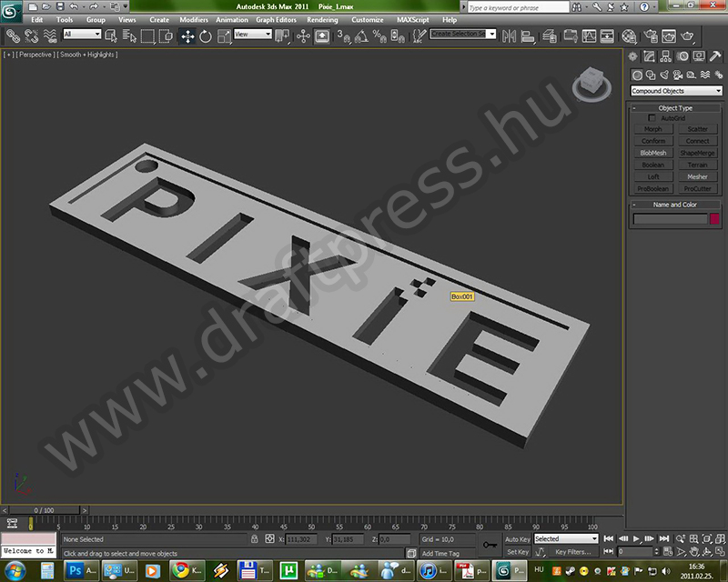728x582 pixels.
Task: Open Render Setup dialog
Action: click(x=651, y=36)
